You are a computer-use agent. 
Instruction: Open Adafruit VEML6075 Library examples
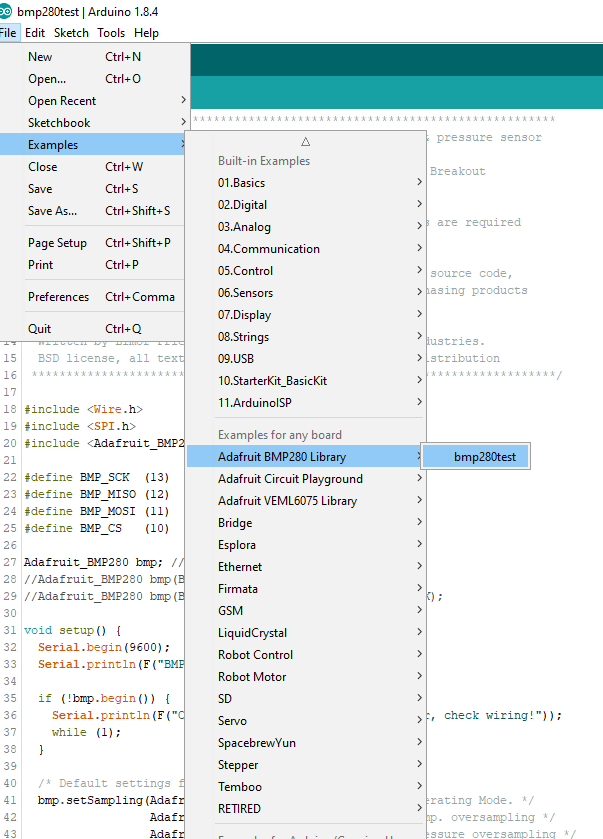(306, 500)
